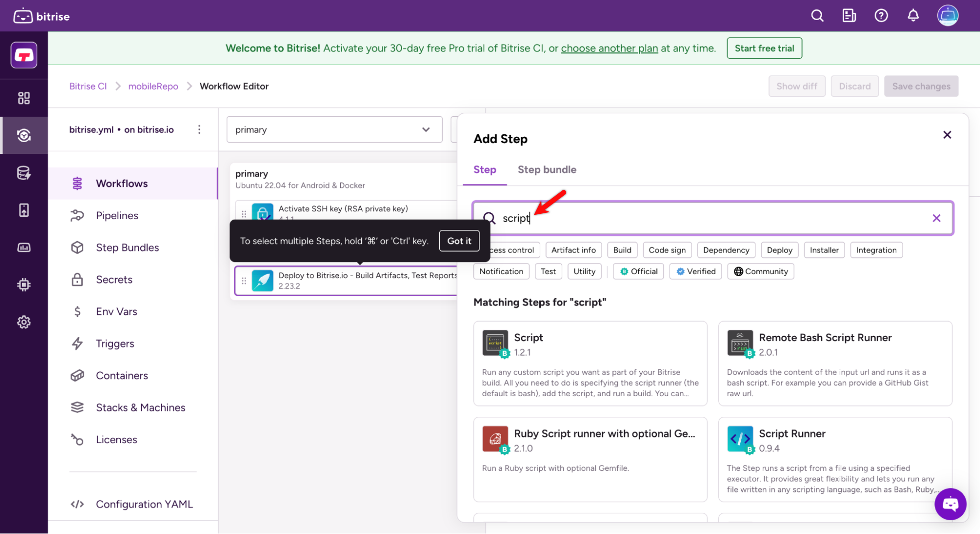Switch to the Step bundle tab
Image resolution: width=980 pixels, height=534 pixels.
(547, 170)
